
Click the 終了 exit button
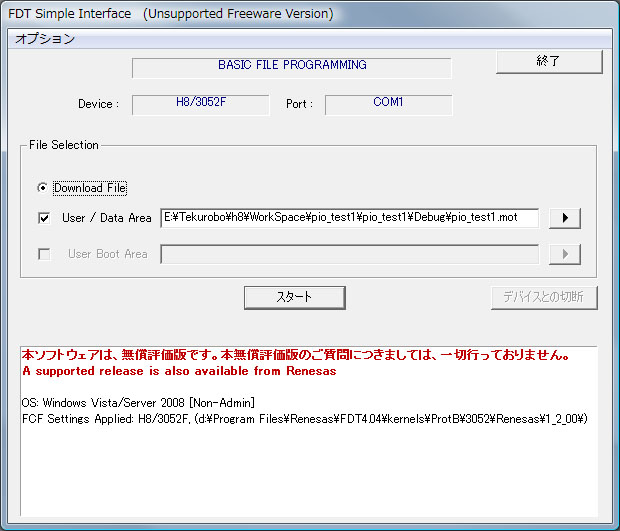click(x=549, y=62)
